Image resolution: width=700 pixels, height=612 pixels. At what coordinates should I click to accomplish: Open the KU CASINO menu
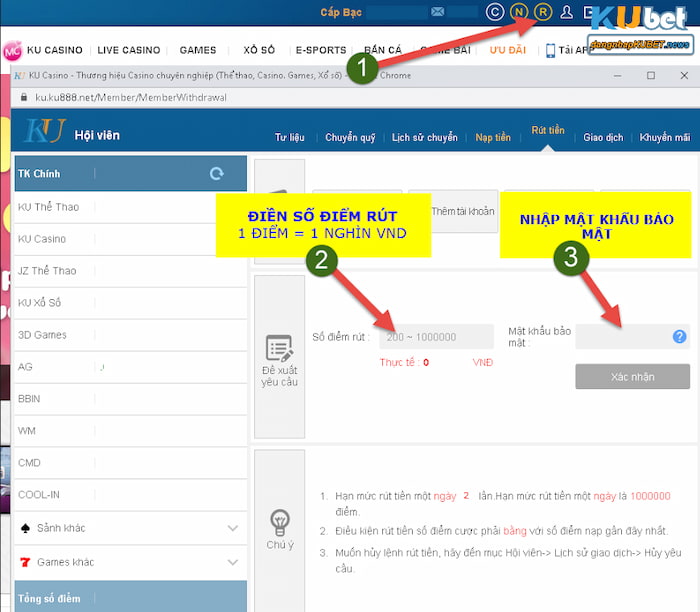(x=55, y=50)
